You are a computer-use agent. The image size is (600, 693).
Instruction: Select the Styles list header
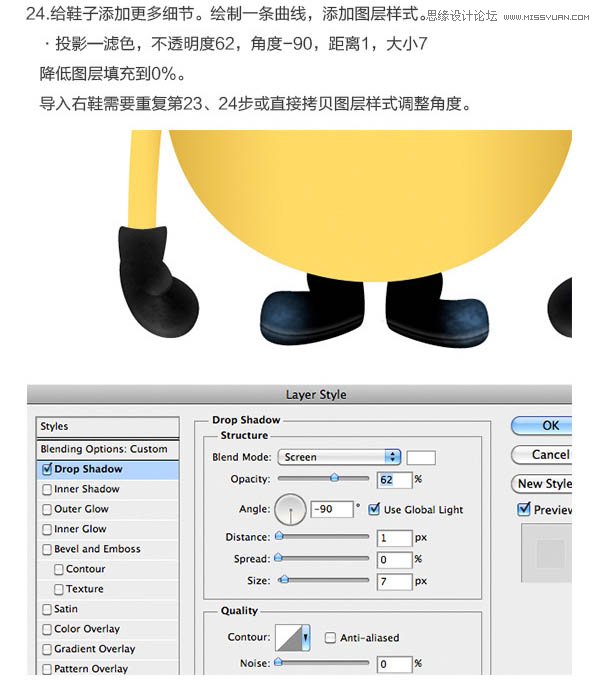pyautogui.click(x=108, y=426)
